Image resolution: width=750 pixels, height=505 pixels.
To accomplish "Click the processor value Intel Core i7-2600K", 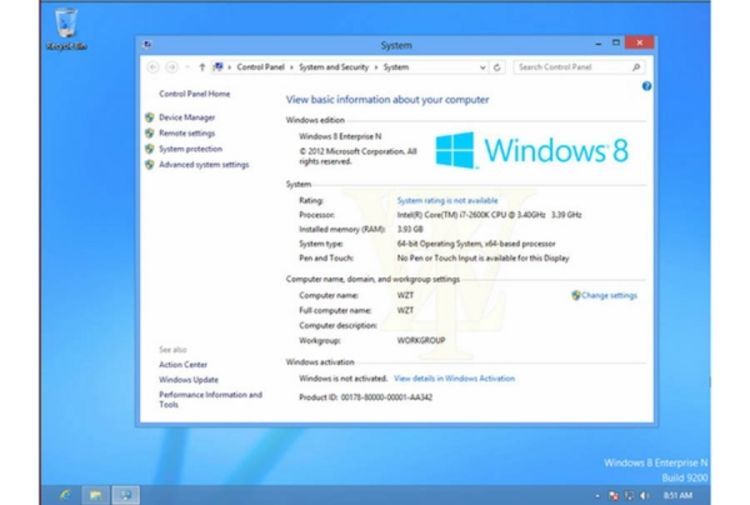I will [489, 215].
